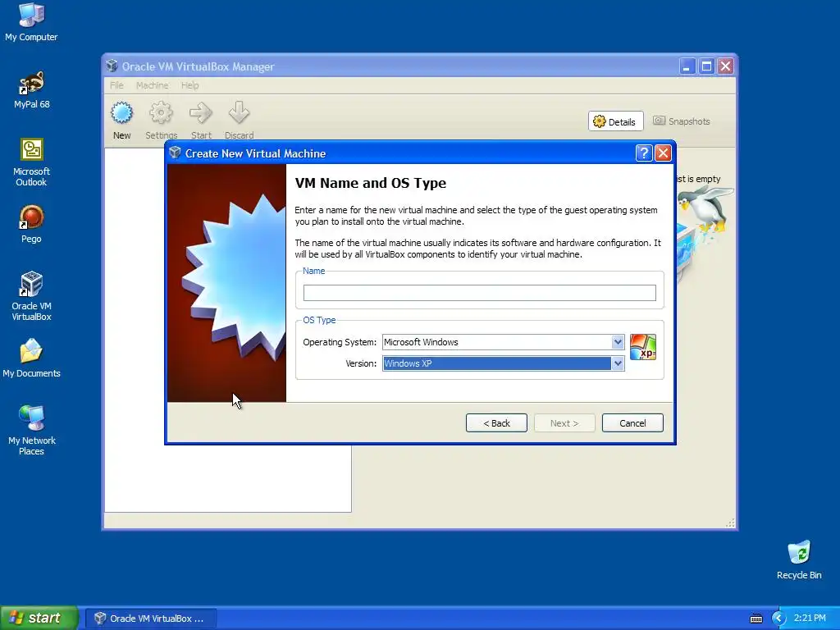
Task: Click the Next > button in wizard
Action: [564, 422]
